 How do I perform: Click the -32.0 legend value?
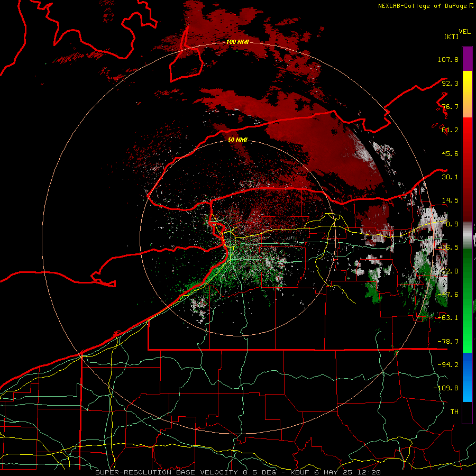click(448, 271)
